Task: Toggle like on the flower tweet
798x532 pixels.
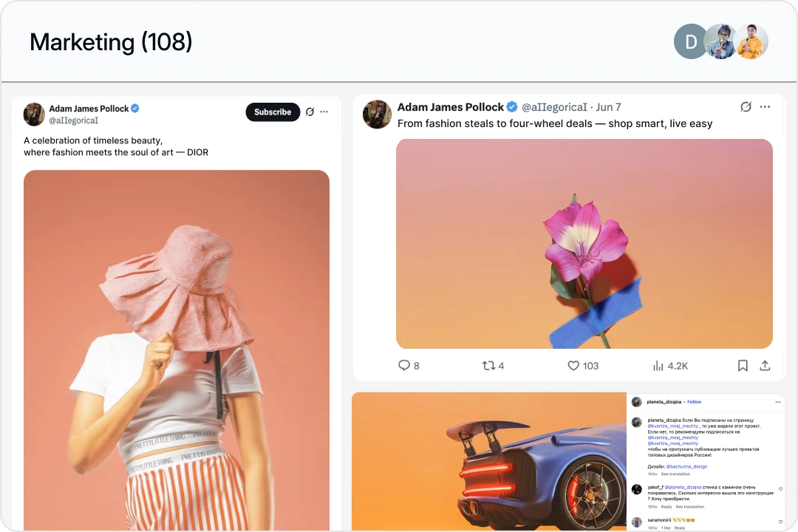Action: click(573, 365)
